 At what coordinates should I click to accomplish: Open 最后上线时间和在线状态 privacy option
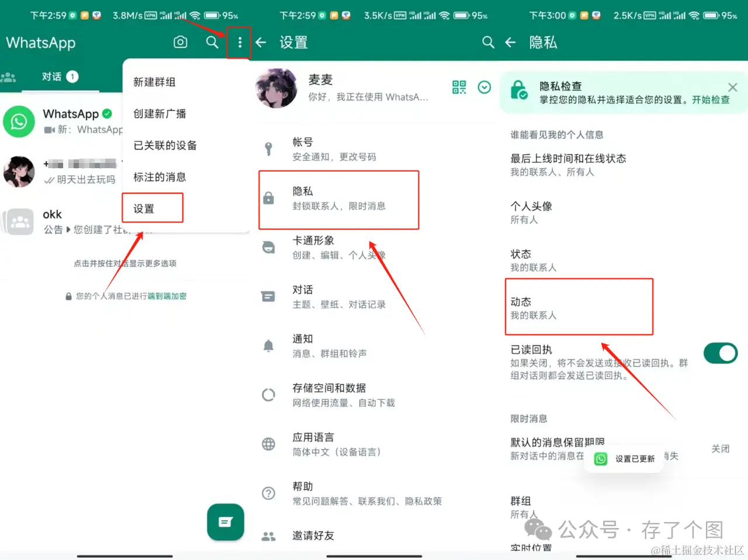click(624, 165)
